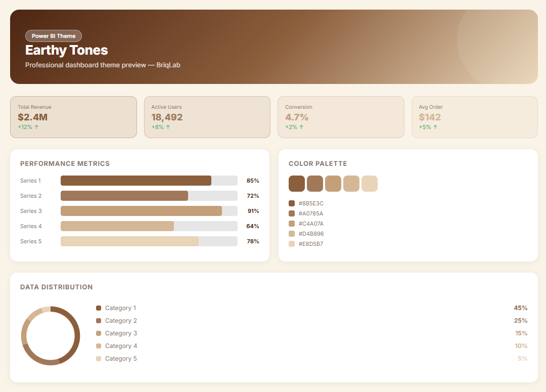The image size is (546, 392).
Task: Click the Series 1 progress bar
Action: [136, 181]
